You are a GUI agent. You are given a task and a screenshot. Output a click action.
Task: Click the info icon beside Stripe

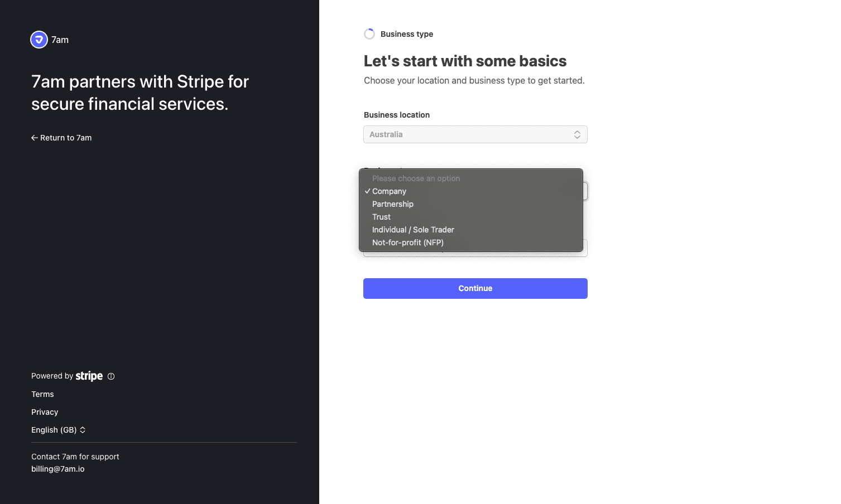[x=111, y=376]
